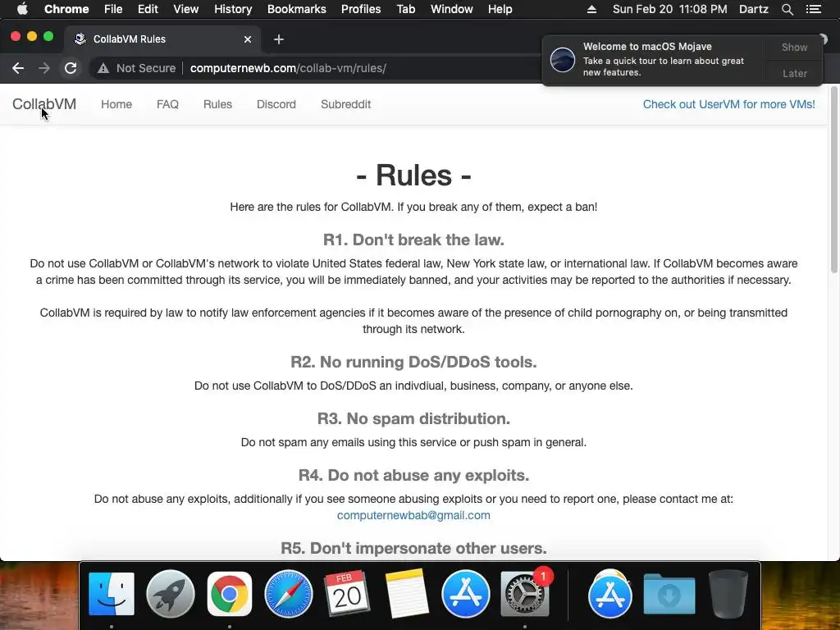Image resolution: width=840 pixels, height=630 pixels.
Task: Click heading 'R1. Don't break the law.'
Action: coord(413,240)
